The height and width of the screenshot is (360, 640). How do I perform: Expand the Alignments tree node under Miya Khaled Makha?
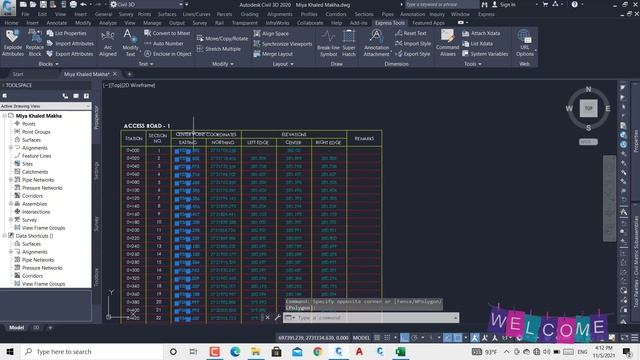click(x=11, y=148)
